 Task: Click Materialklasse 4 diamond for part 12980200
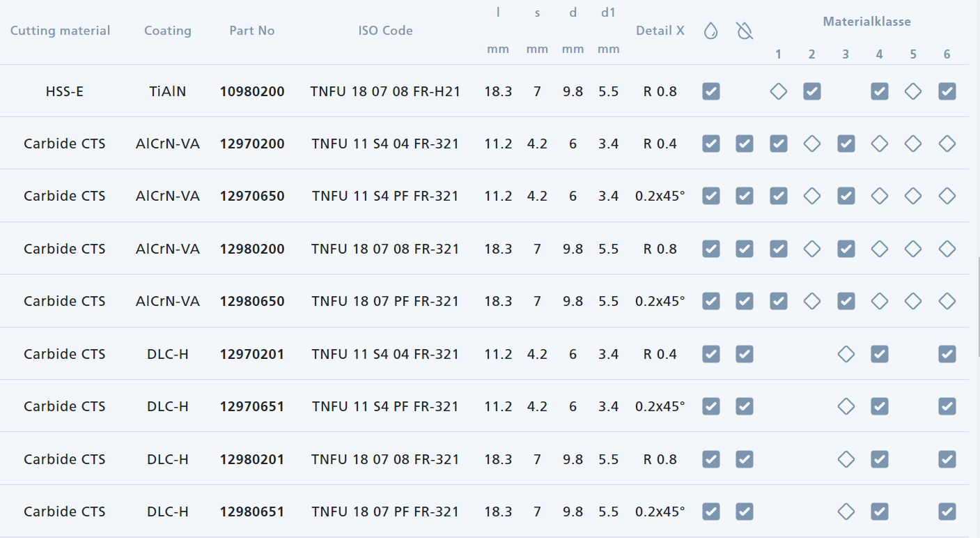coord(880,249)
